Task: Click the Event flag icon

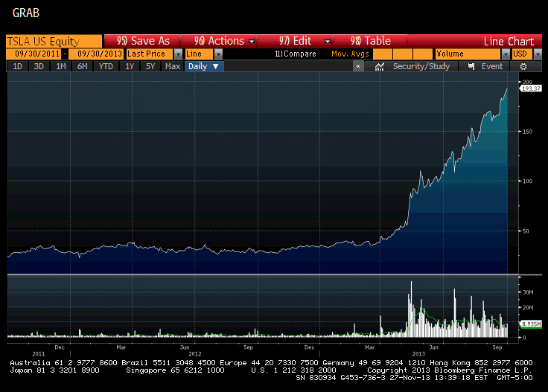Action: (x=471, y=66)
